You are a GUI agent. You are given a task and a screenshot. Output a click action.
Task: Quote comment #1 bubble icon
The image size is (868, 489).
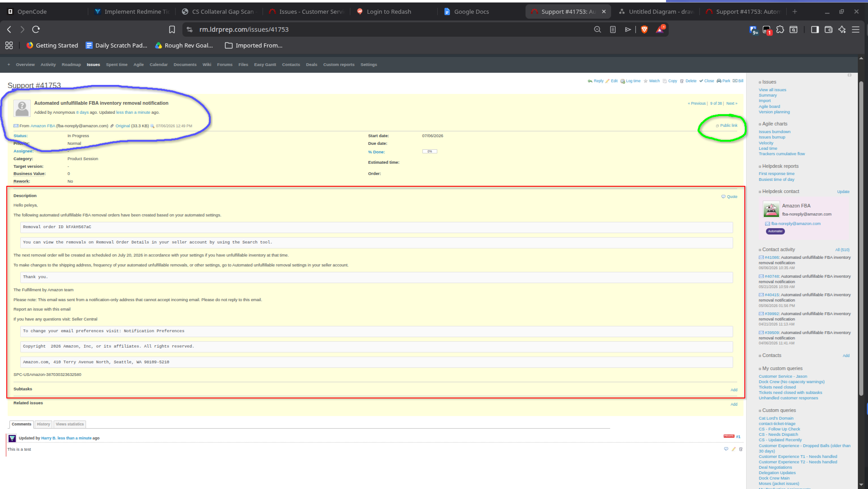point(726,449)
